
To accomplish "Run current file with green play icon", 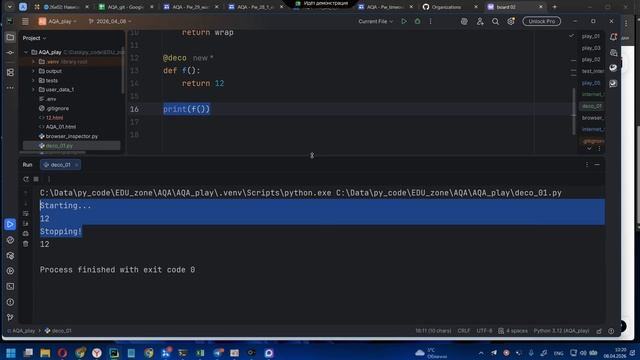I will point(404,21).
